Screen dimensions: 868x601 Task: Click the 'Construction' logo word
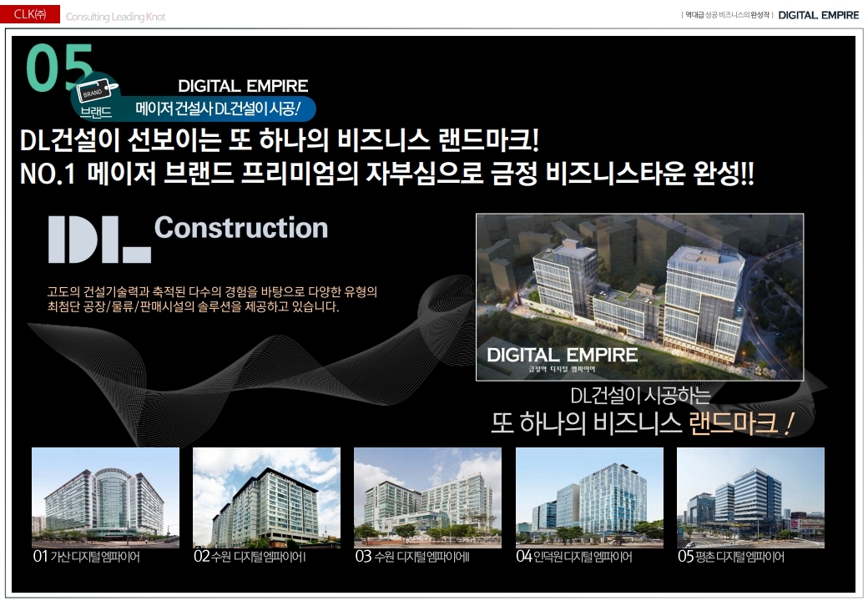tap(241, 227)
